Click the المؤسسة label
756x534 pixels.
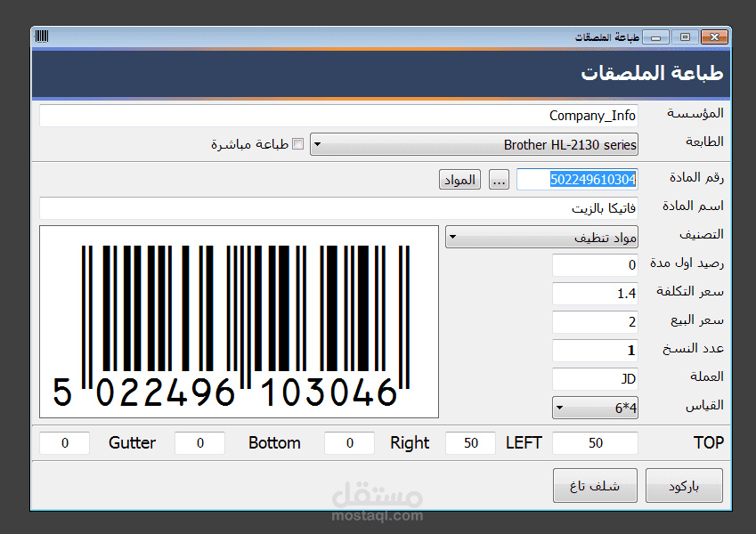(x=695, y=114)
